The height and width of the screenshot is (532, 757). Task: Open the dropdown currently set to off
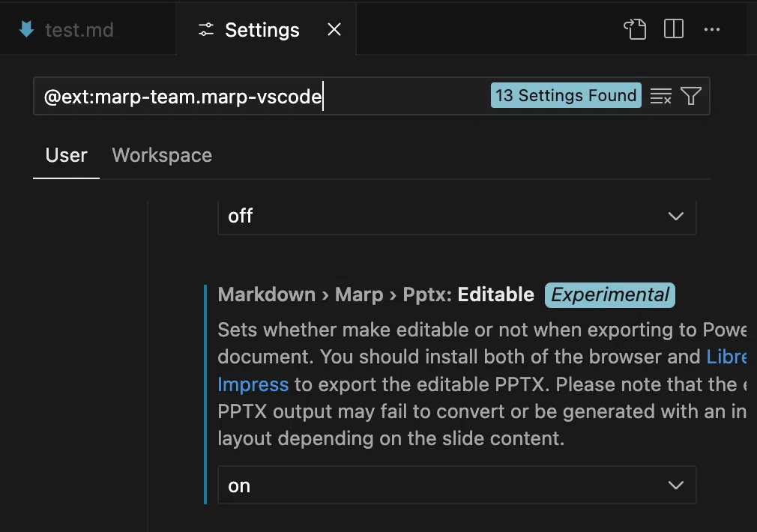[456, 217]
